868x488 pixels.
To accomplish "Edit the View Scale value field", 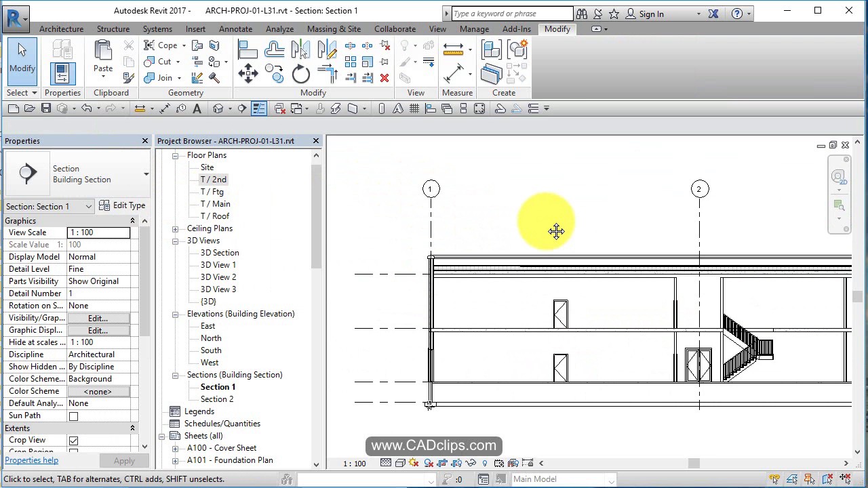I will coord(98,232).
